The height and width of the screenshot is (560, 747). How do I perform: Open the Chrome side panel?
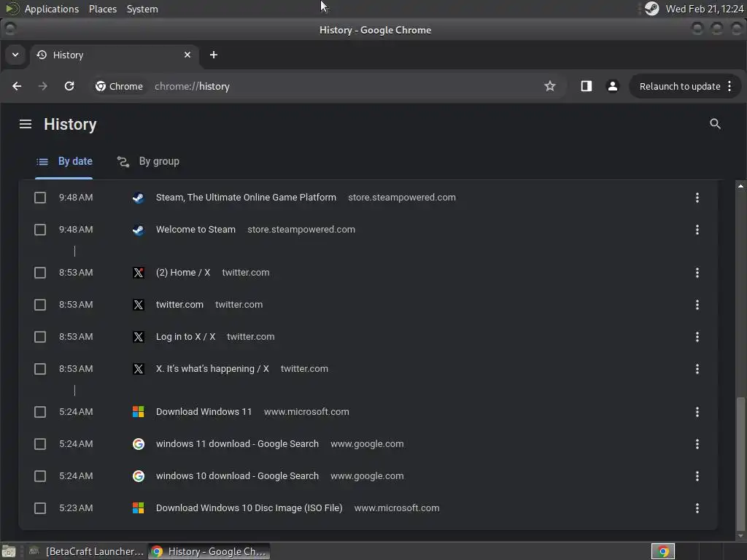pyautogui.click(x=586, y=86)
